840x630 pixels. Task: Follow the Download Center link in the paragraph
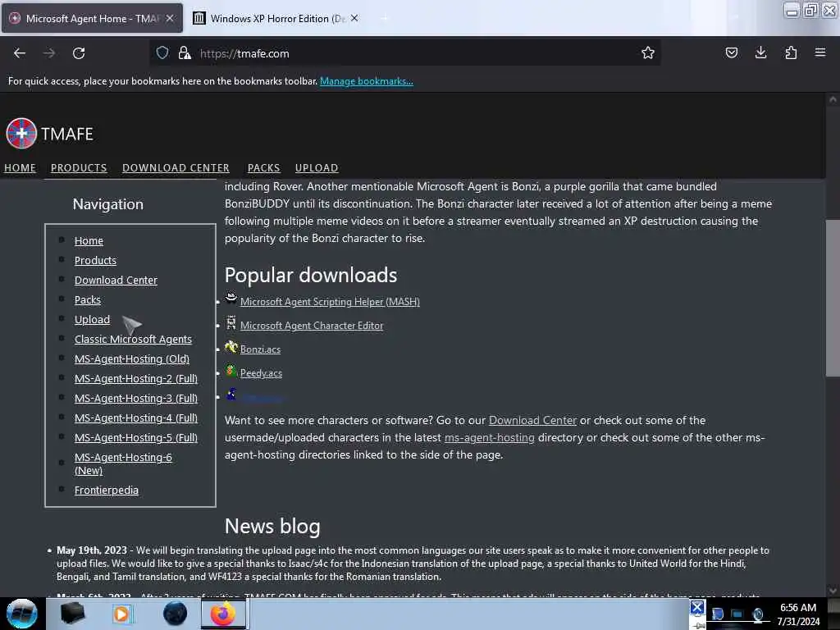pos(532,420)
